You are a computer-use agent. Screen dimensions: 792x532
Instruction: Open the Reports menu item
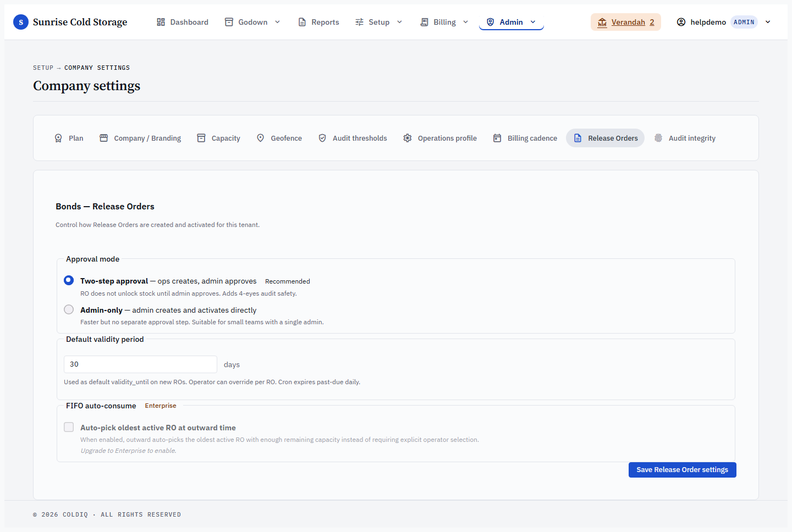pos(318,22)
